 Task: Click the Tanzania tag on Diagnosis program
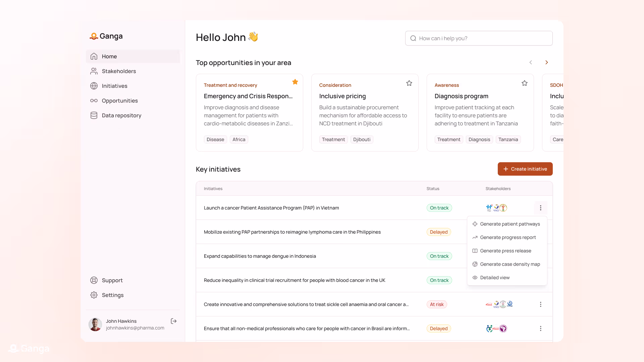[x=508, y=139]
